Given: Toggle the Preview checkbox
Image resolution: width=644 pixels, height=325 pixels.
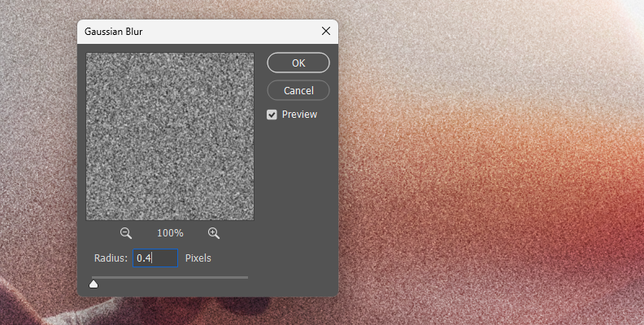Looking at the screenshot, I should point(272,115).
